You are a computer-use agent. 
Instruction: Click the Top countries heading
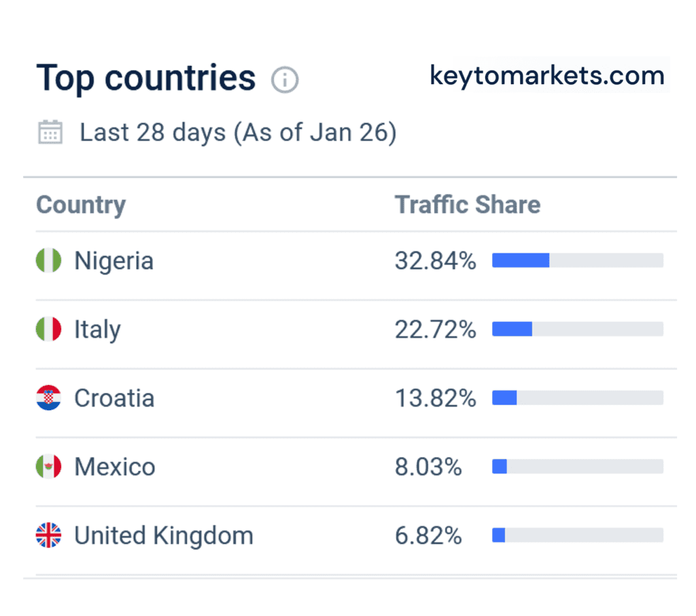(x=146, y=78)
